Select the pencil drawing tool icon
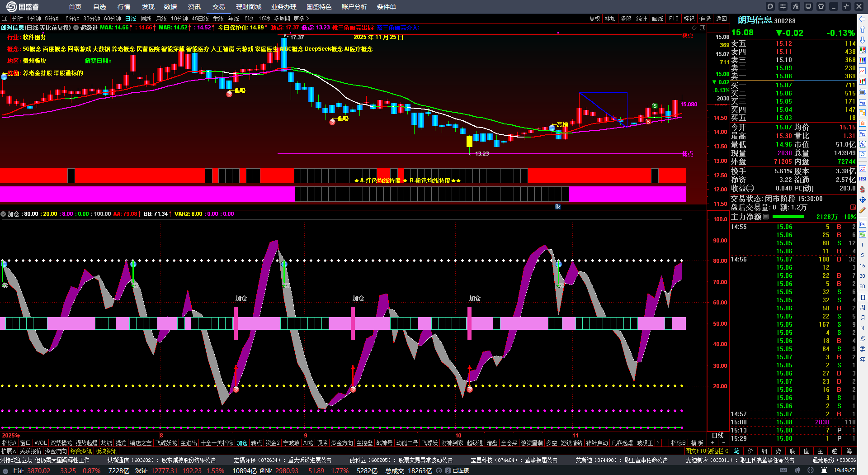 coord(863,210)
